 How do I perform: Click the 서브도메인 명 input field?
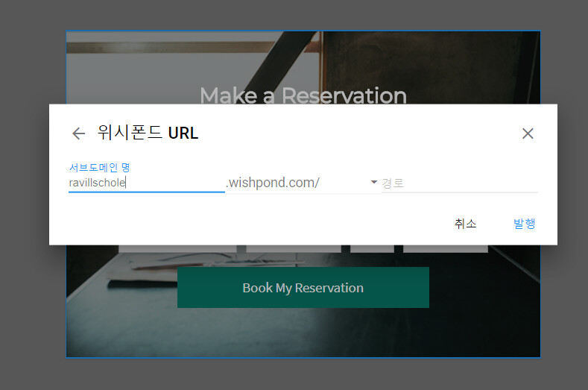(147, 183)
